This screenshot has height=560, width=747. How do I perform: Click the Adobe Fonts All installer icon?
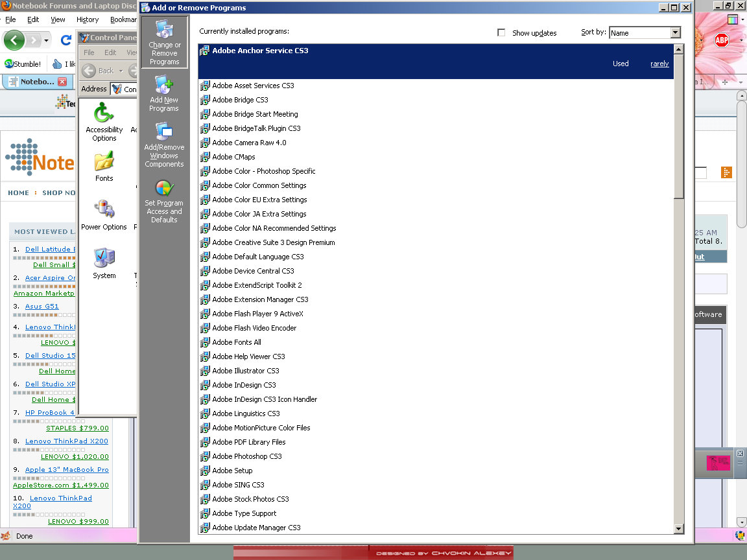click(x=204, y=342)
